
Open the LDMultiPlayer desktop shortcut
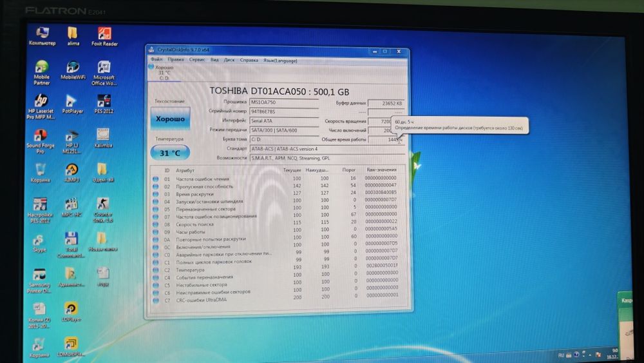[x=71, y=346]
